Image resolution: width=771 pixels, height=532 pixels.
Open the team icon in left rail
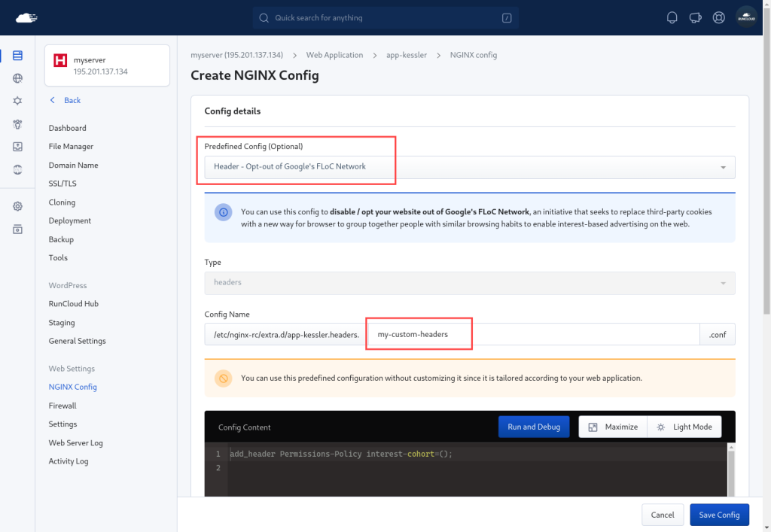(18, 124)
